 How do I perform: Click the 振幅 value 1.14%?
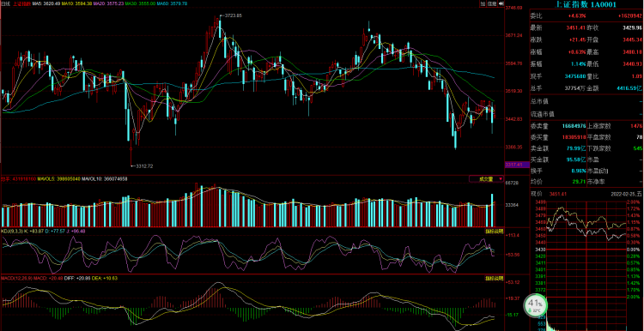coord(578,64)
